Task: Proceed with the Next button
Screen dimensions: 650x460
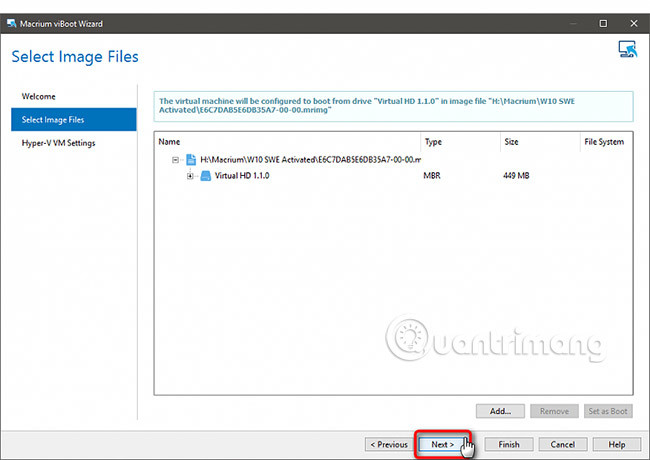Action: pyautogui.click(x=443, y=444)
